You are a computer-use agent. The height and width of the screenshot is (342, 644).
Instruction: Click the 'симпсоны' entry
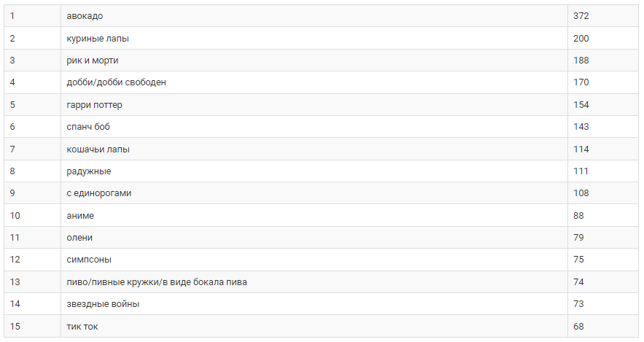pos(89,260)
